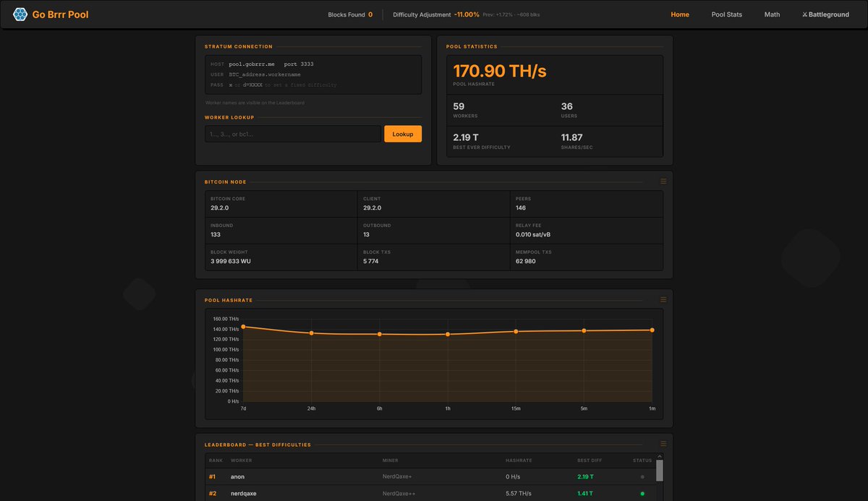Select worker name nerdqaxe in leaderboard
868x501 pixels.
click(244, 494)
